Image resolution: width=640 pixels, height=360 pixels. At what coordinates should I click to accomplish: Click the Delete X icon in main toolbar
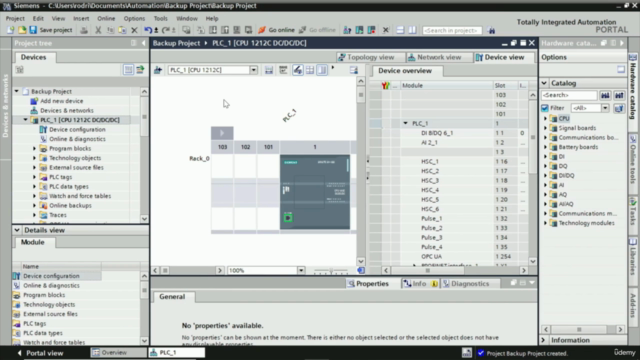[x=134, y=30]
